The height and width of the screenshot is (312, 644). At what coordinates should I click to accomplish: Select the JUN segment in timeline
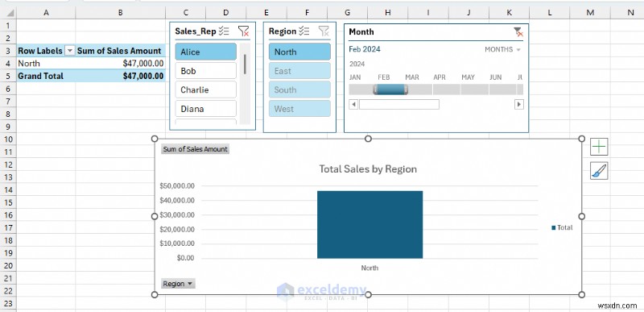[502, 89]
